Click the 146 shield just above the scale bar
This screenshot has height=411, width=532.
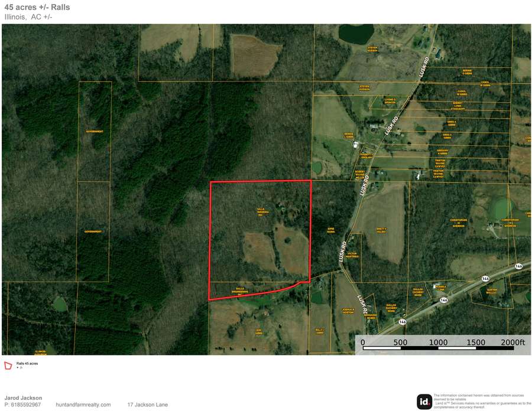tap(403, 322)
